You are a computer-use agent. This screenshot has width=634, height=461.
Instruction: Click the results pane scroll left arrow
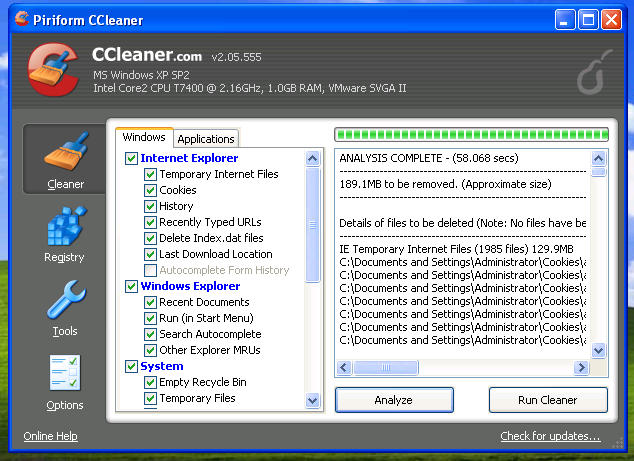344,368
